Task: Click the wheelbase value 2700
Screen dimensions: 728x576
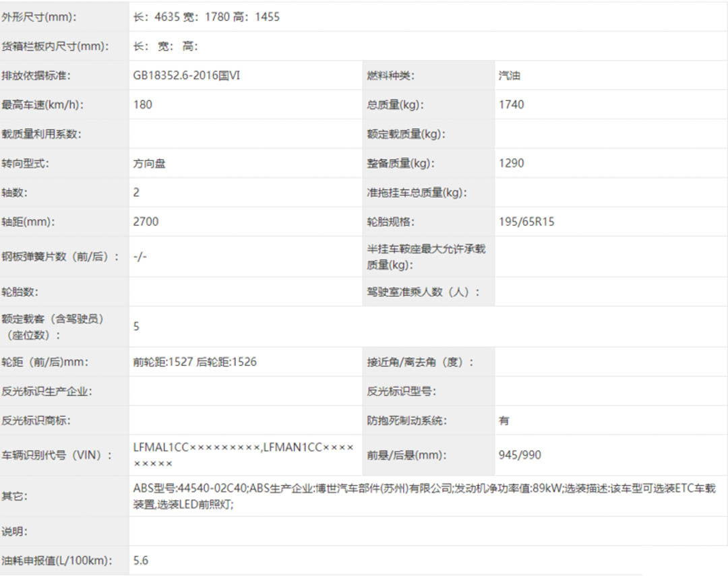Action: (x=146, y=221)
